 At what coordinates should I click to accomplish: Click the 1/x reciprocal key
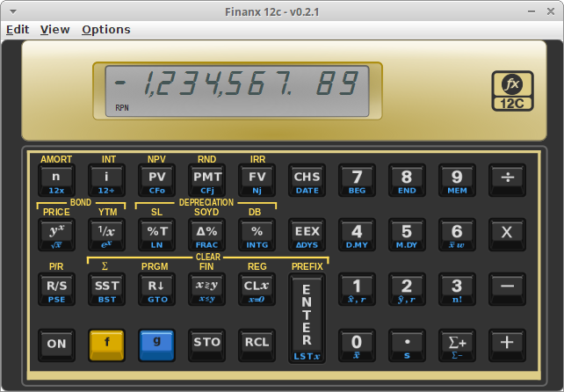click(106, 235)
